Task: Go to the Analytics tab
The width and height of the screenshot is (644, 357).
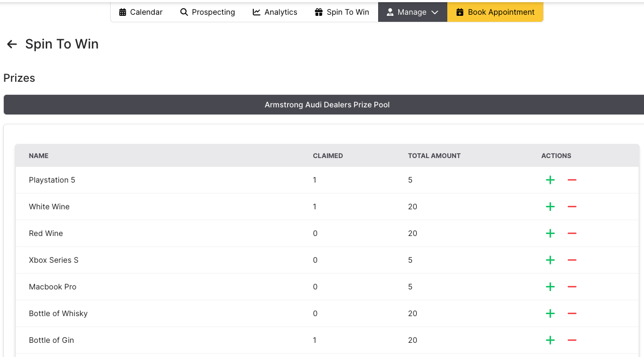Action: 275,12
